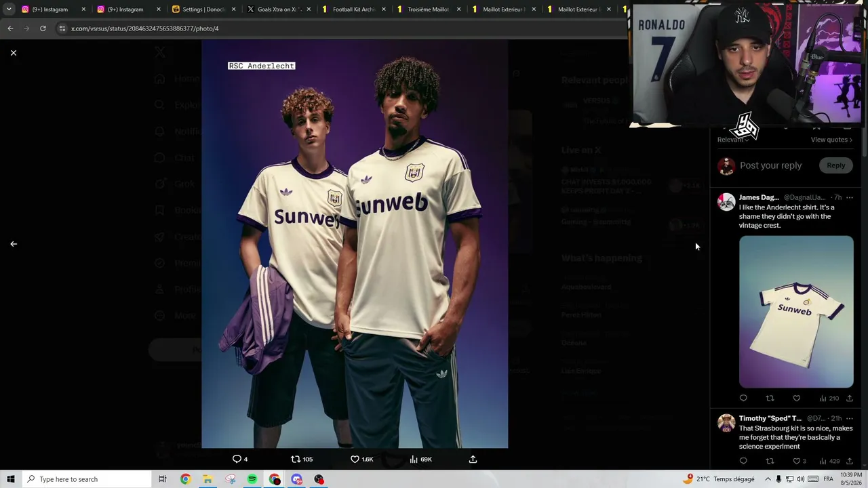Reply to James Dag's comment
868x488 pixels.
(743, 398)
